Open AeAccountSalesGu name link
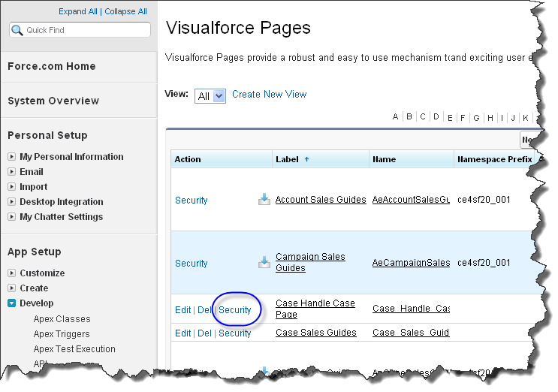 point(411,200)
